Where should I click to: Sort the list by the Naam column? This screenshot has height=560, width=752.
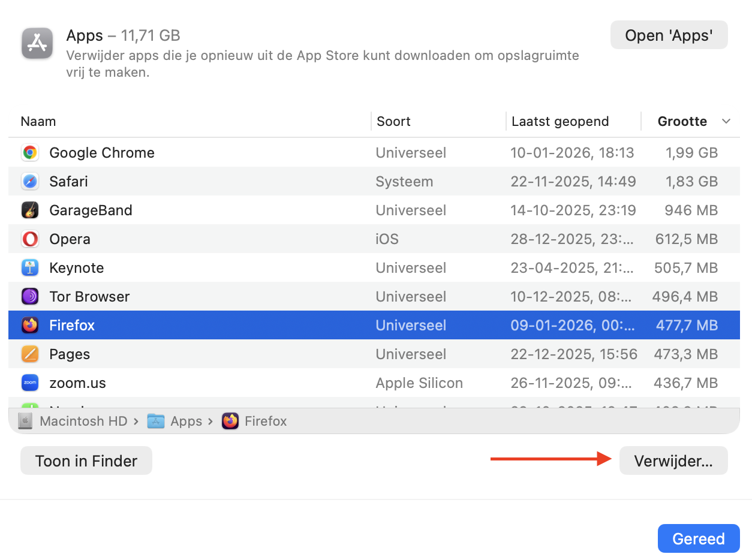coord(38,121)
